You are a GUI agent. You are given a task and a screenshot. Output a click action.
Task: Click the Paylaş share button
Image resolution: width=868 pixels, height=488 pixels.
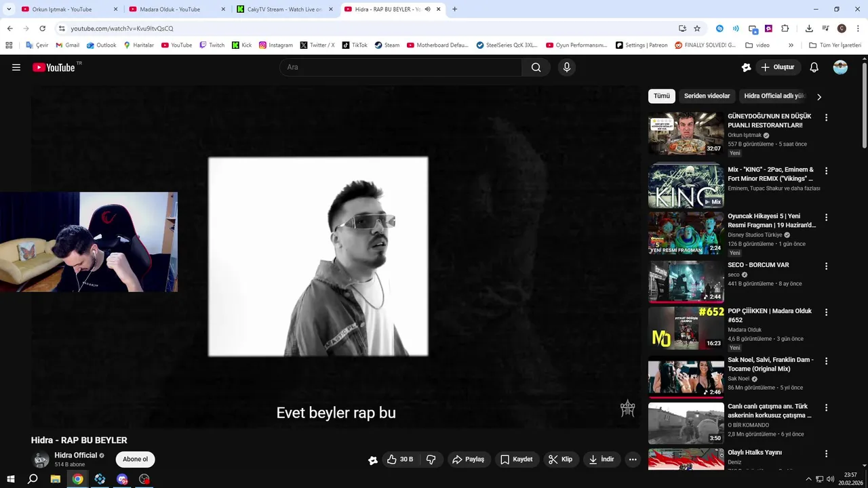click(468, 460)
